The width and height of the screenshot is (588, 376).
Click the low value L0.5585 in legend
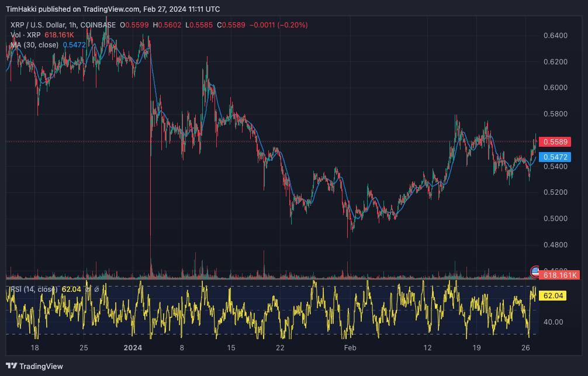[x=199, y=25]
